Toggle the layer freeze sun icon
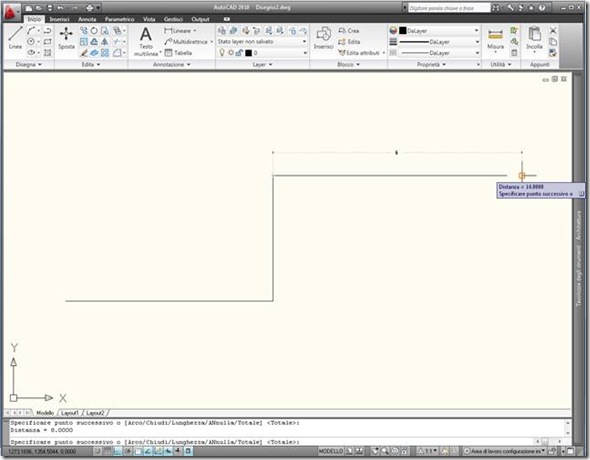This screenshot has height=460, width=590. 231,53
